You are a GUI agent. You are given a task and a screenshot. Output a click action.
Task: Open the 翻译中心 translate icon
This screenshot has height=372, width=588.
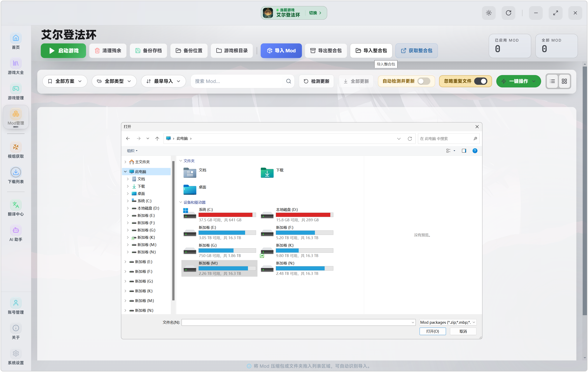tap(16, 205)
